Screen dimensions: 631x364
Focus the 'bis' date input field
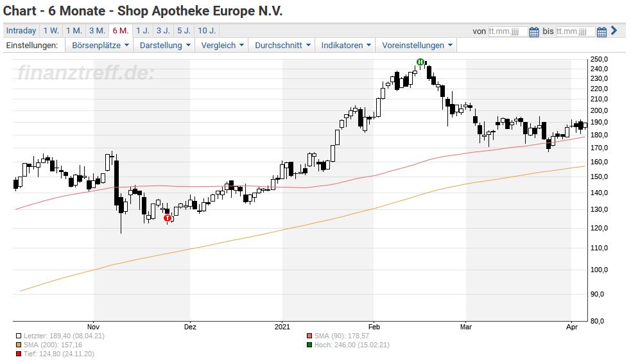[575, 31]
